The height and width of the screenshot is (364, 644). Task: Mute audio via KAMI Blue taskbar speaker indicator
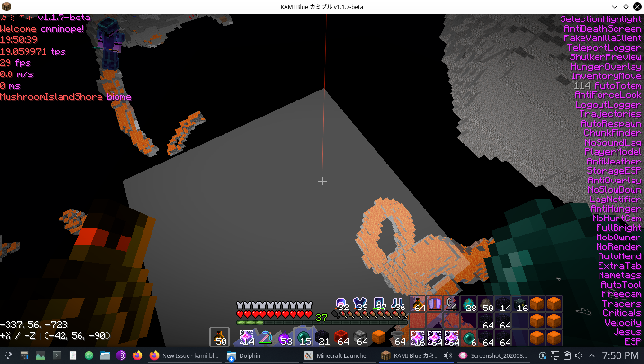click(447, 355)
